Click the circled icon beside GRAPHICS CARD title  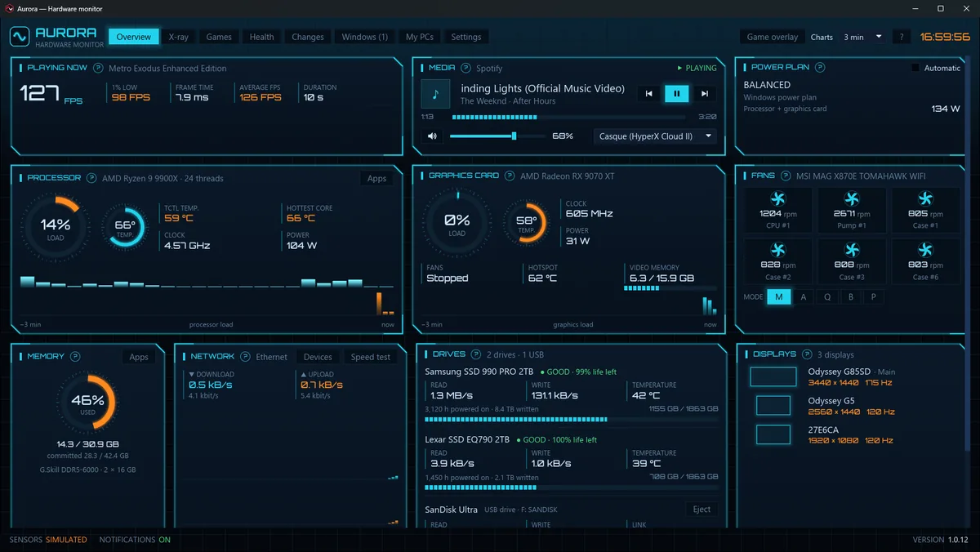click(x=510, y=176)
